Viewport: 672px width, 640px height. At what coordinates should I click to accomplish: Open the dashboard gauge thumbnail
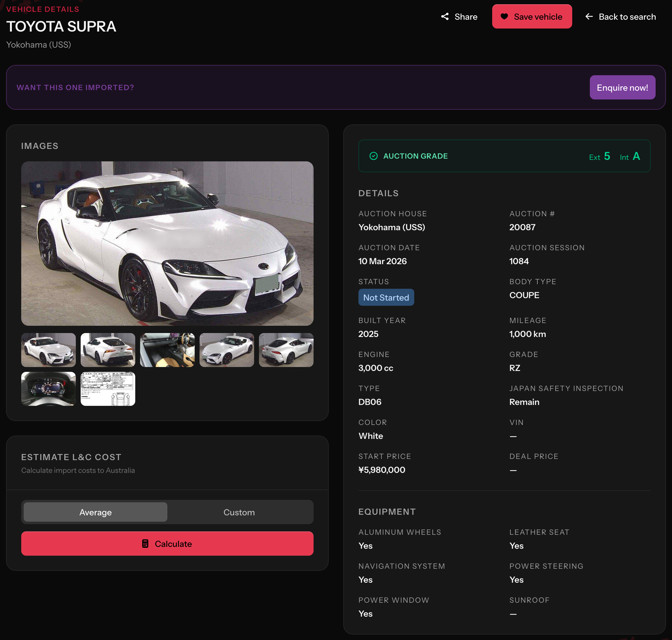[x=49, y=389]
